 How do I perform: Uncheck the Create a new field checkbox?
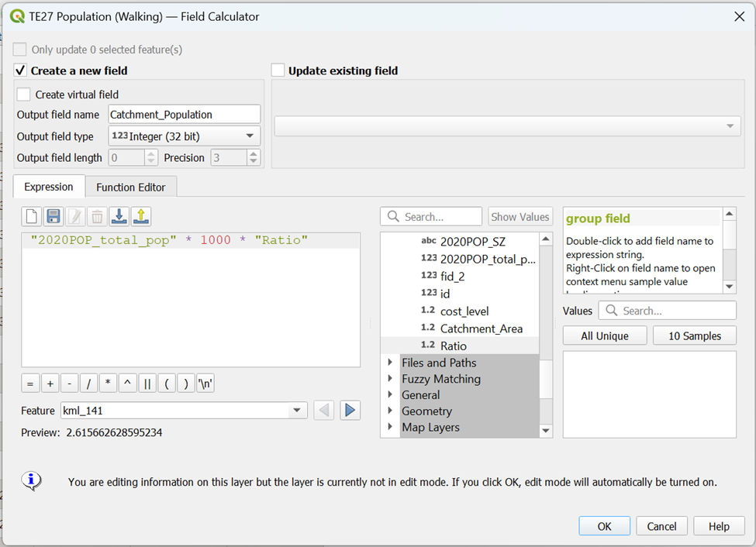[x=21, y=71]
